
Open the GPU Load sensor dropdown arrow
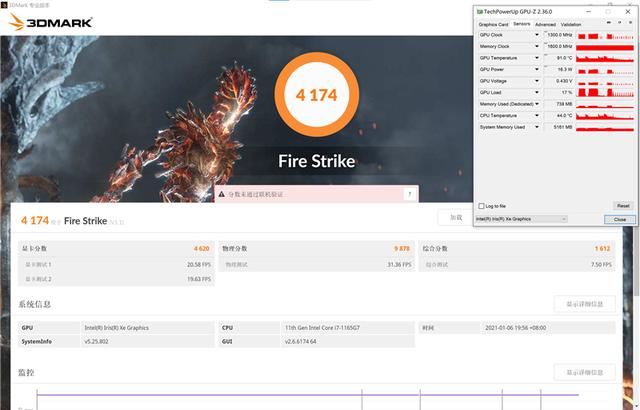[x=537, y=93]
